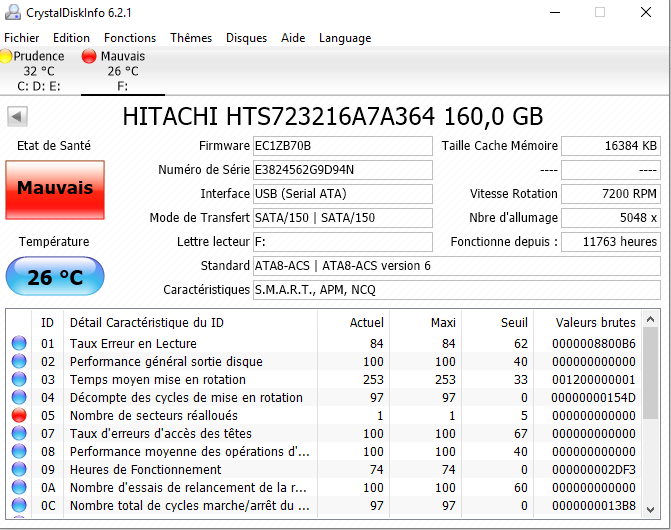Open the Fichier menu
Image resolution: width=671 pixels, height=530 pixels.
click(21, 38)
